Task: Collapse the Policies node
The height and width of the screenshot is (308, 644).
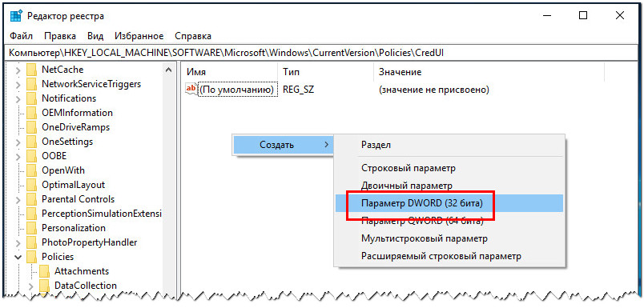Action: pyautogui.click(x=18, y=257)
